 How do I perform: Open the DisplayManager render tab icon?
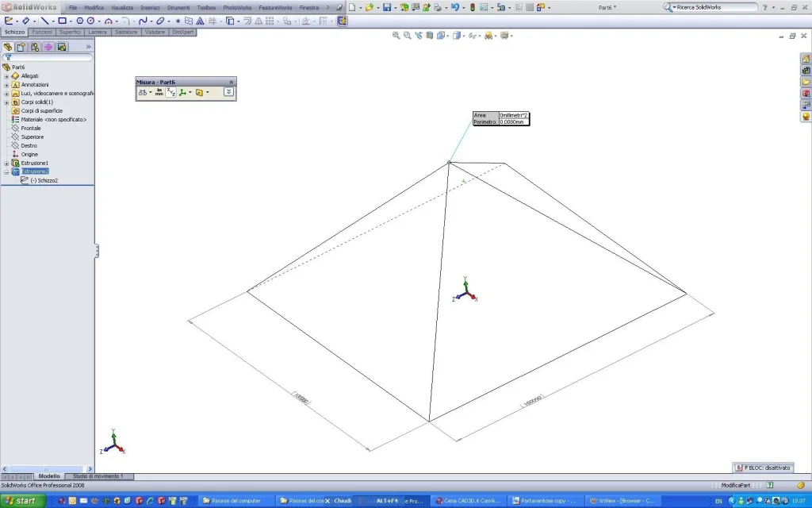[62, 47]
